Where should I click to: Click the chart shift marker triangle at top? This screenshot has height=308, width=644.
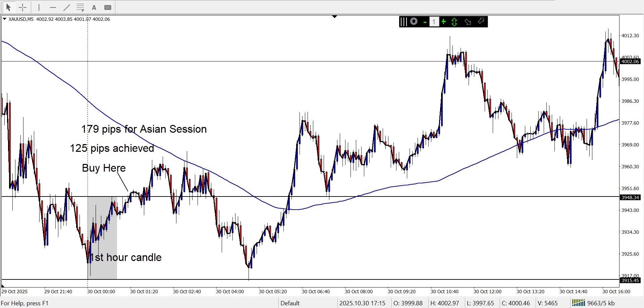pos(334,16)
